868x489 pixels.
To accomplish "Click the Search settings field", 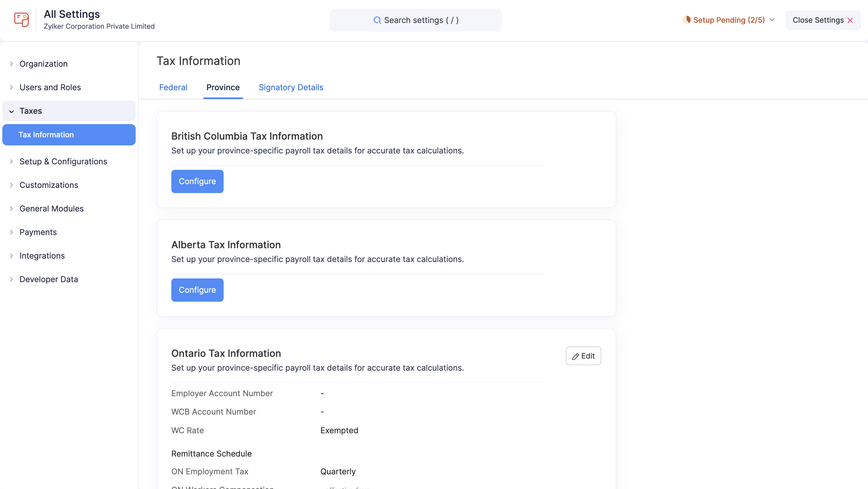I will tap(416, 20).
